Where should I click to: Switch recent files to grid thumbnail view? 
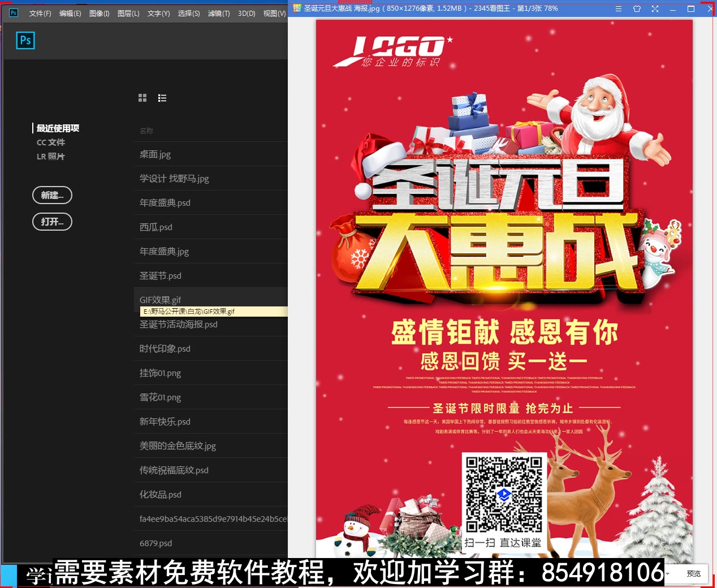[142, 97]
